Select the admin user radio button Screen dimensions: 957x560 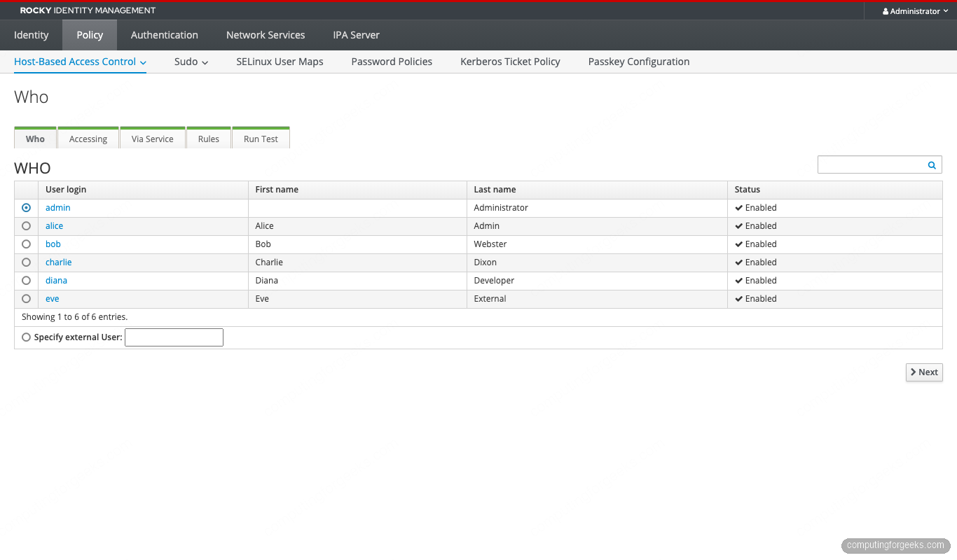pyautogui.click(x=27, y=208)
